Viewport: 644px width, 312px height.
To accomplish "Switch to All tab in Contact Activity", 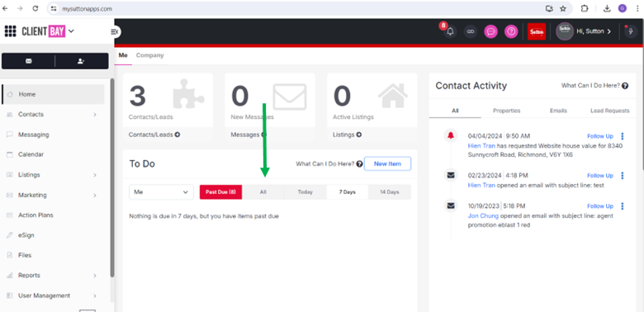I will [455, 111].
